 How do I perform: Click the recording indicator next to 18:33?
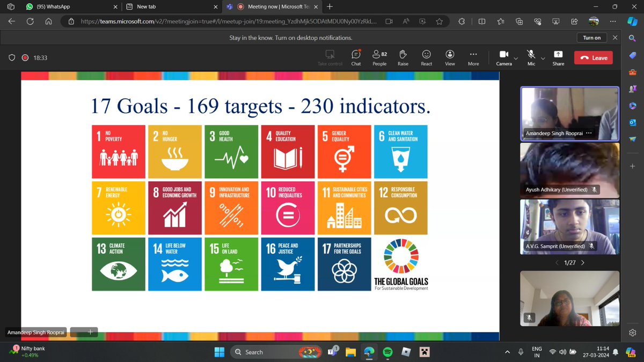(x=25, y=58)
